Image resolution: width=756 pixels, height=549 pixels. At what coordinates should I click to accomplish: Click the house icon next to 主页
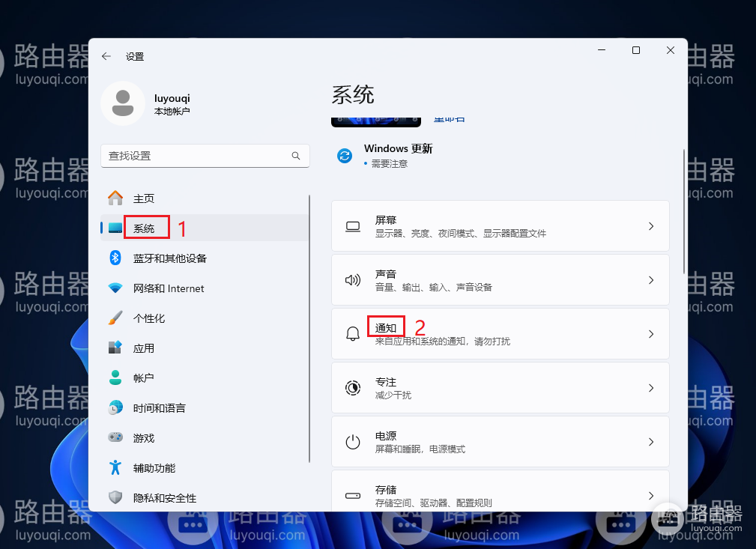pyautogui.click(x=115, y=198)
